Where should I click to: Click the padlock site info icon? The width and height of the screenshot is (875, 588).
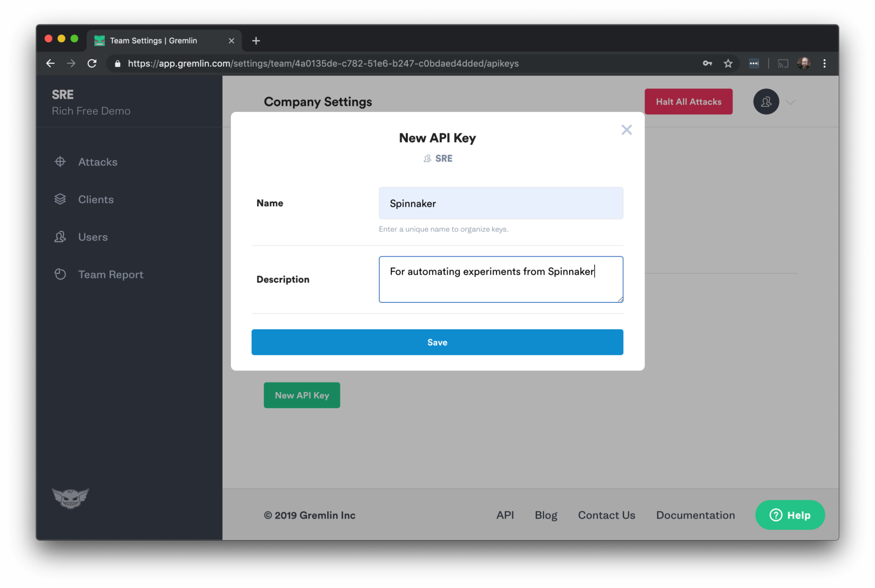117,63
